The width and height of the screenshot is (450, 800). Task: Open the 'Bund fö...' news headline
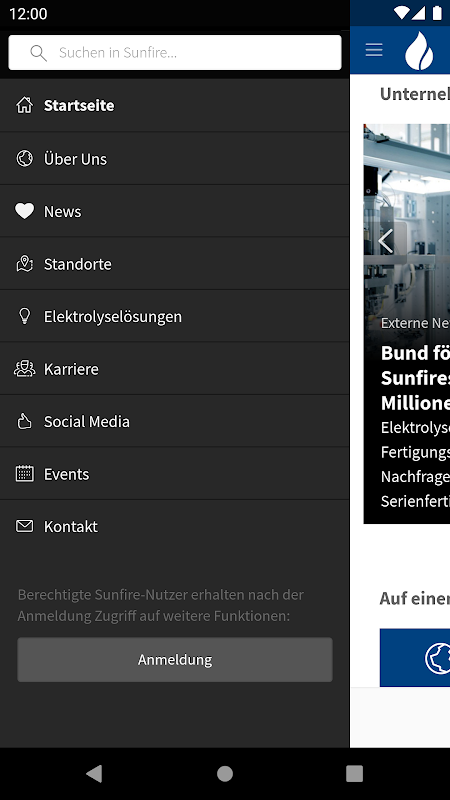pos(415,378)
